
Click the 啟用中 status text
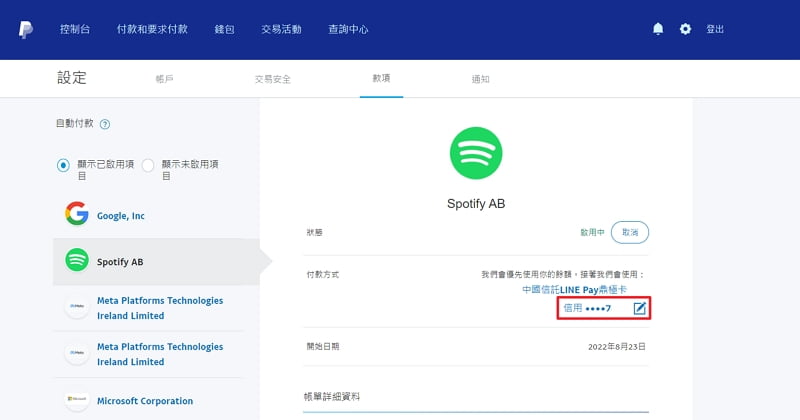(592, 232)
